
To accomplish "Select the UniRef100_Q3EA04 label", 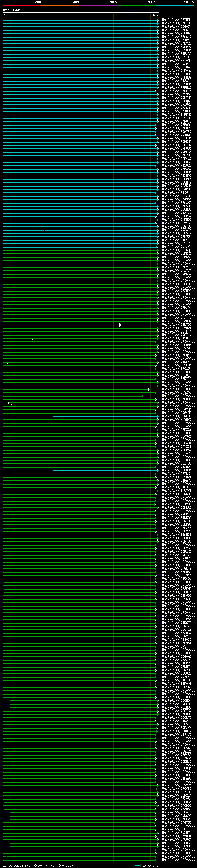I will [x=177, y=125].
